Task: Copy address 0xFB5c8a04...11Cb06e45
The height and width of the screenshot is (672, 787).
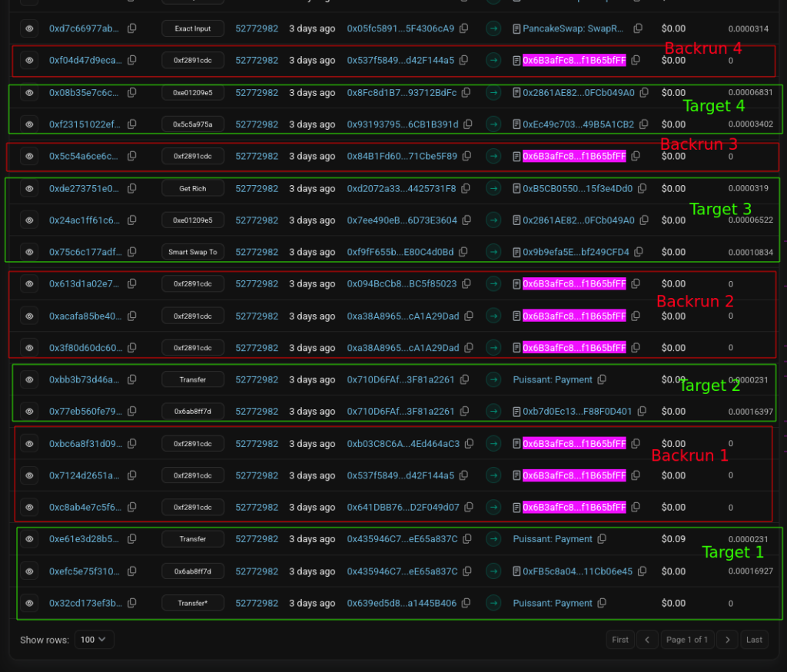Action: click(x=642, y=571)
